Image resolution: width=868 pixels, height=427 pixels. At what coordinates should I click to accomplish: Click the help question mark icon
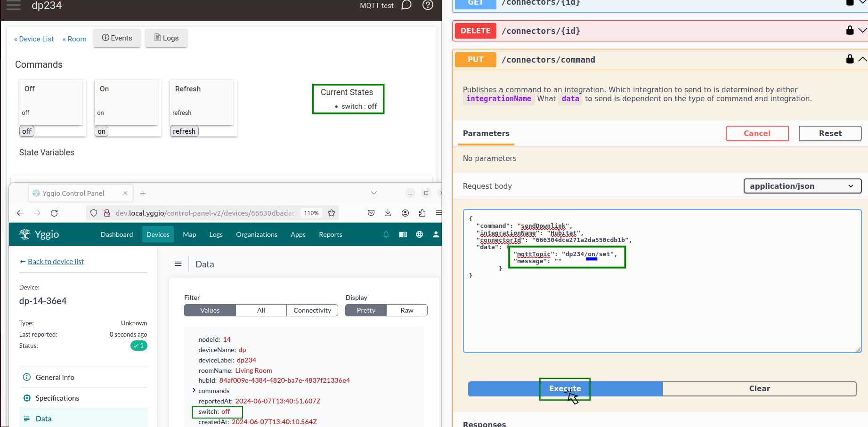(x=428, y=5)
